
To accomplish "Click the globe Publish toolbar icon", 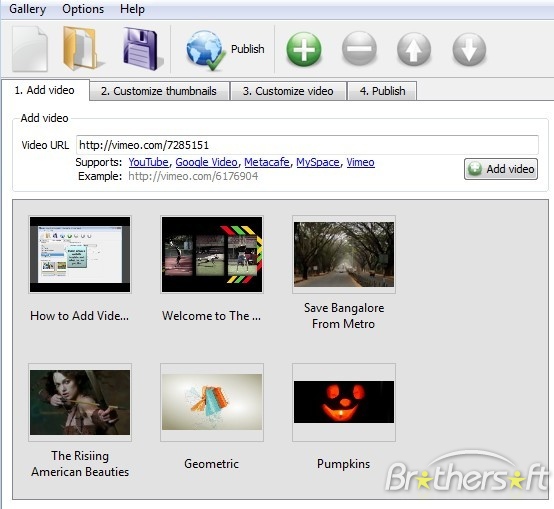I will (x=206, y=50).
